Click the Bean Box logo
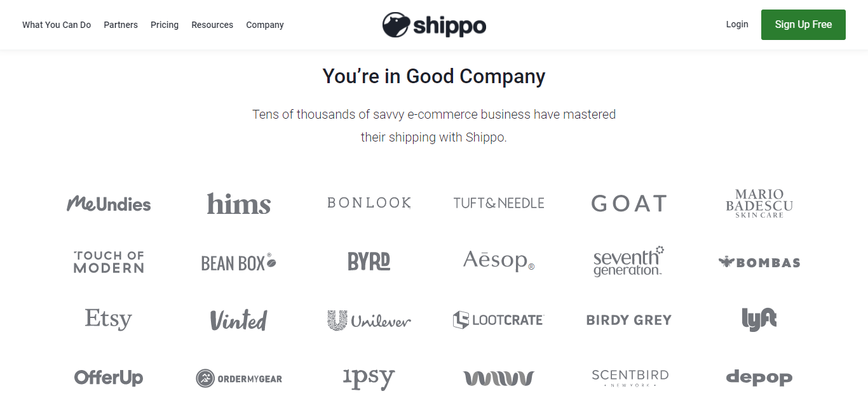Image resolution: width=868 pixels, height=417 pixels. [x=239, y=262]
